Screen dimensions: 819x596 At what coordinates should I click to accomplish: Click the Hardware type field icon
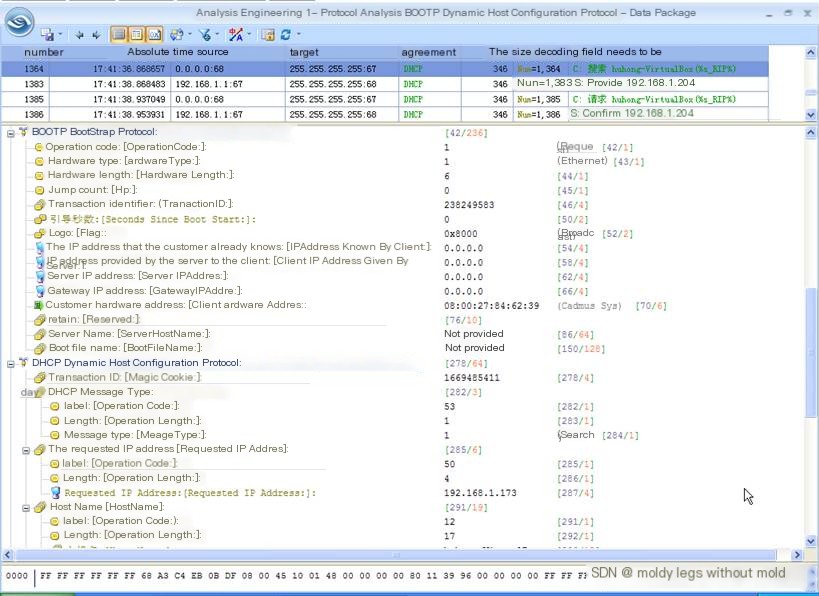39,161
